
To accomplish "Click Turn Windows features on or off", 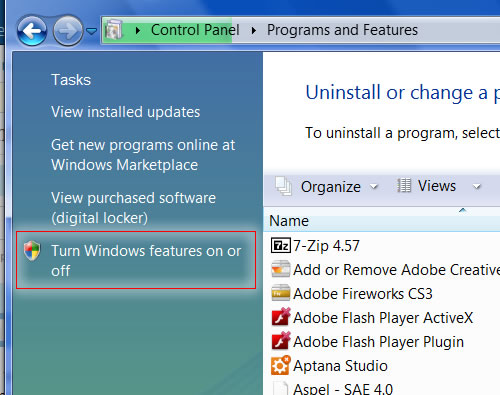I will coord(146,261).
